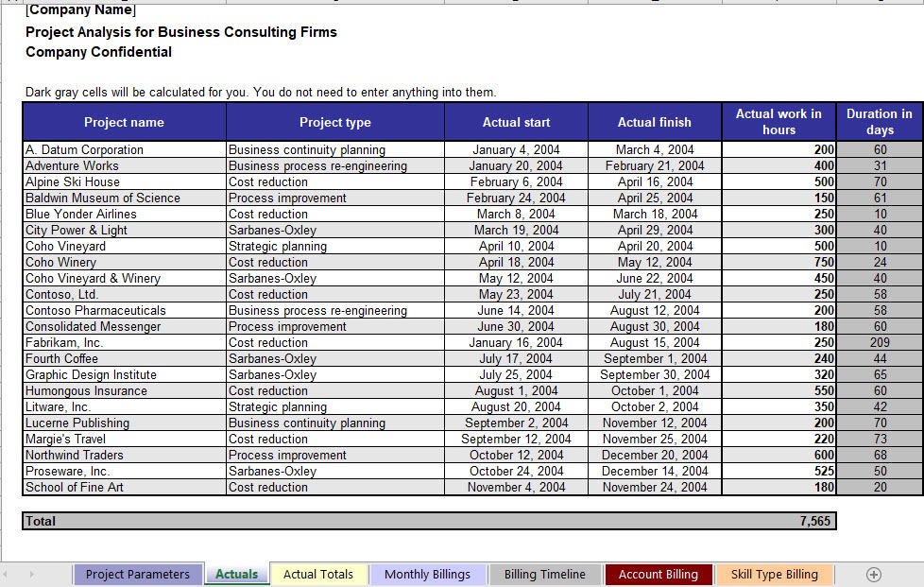
Task: Select the Proseware, Inc. cell
Action: 125,471
